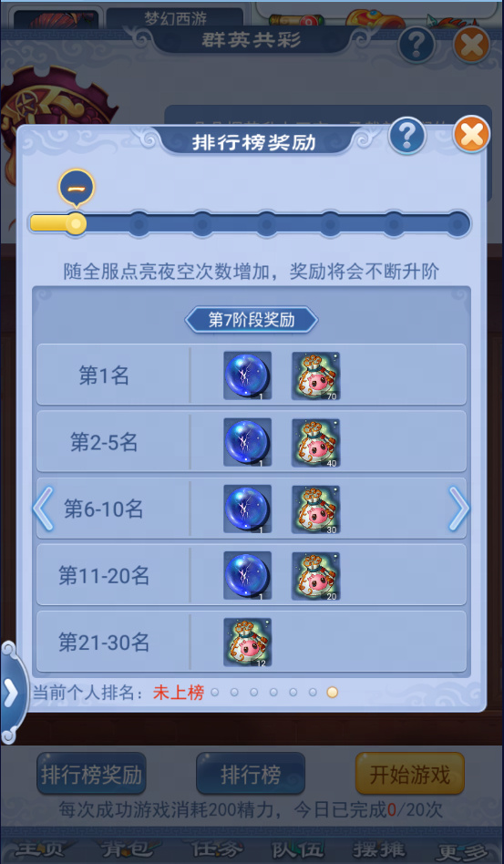Go to previous reward stage with left arrow
This screenshot has width=504, height=864.
43,509
